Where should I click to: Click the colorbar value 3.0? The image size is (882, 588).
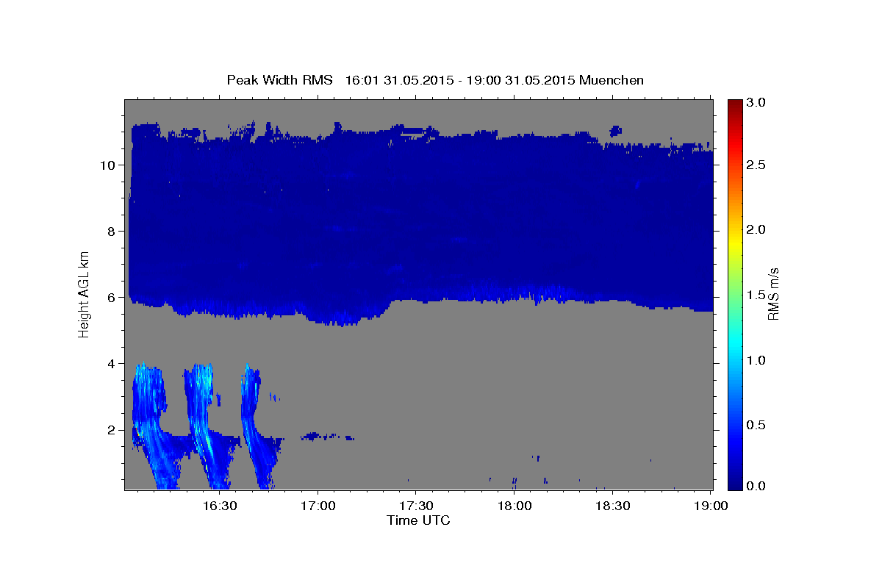pos(756,102)
